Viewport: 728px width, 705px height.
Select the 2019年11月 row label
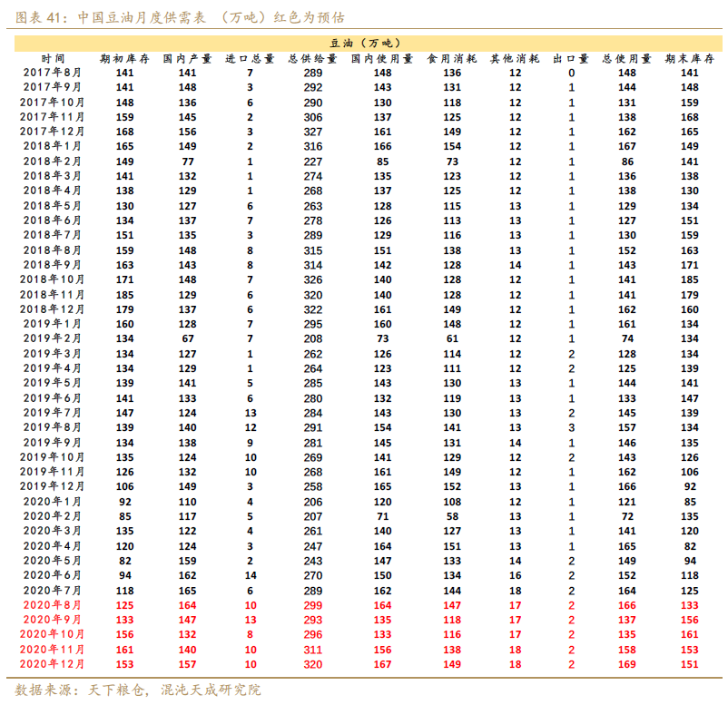pos(52,472)
